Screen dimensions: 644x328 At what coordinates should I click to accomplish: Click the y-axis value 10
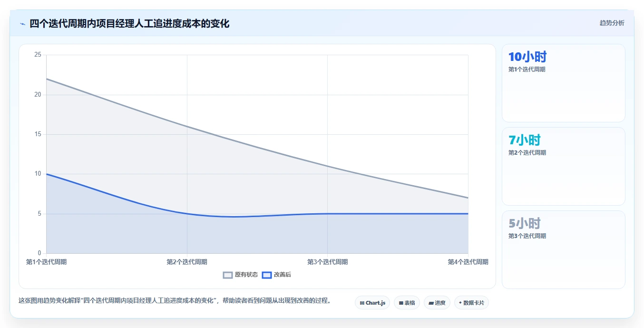pyautogui.click(x=38, y=174)
